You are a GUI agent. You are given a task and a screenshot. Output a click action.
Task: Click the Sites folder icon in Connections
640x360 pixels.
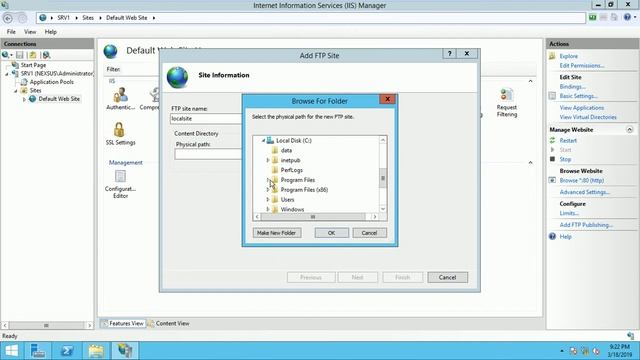24,90
